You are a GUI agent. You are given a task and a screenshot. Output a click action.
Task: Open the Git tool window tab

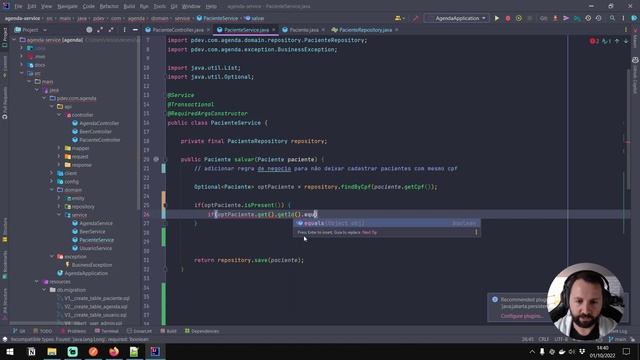pos(19,331)
